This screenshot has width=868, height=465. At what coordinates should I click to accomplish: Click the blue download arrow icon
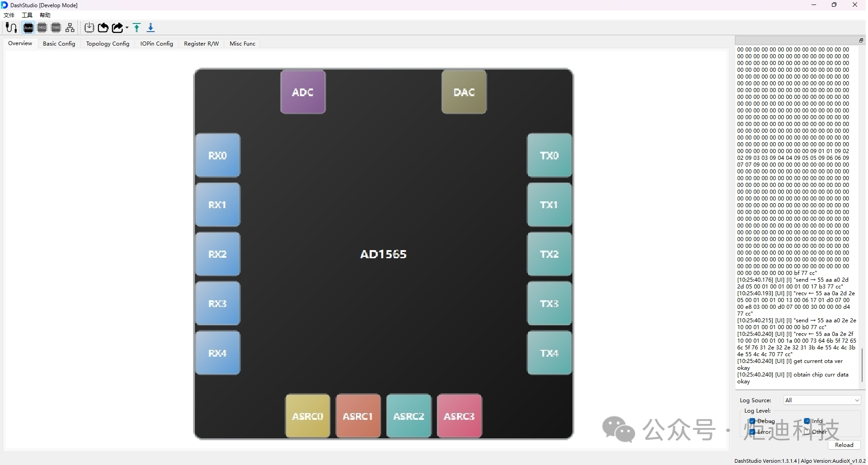[x=151, y=28]
